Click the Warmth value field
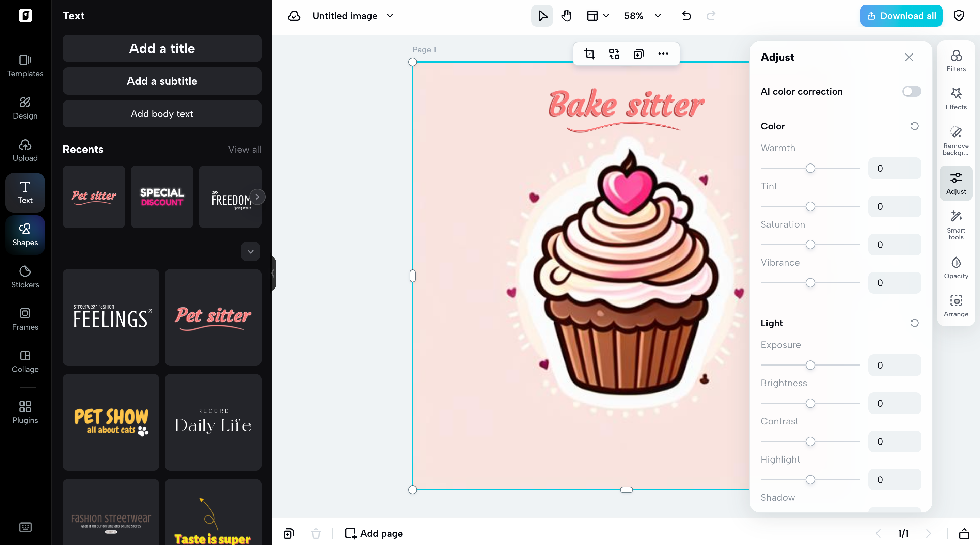Image resolution: width=980 pixels, height=545 pixels. (x=895, y=168)
